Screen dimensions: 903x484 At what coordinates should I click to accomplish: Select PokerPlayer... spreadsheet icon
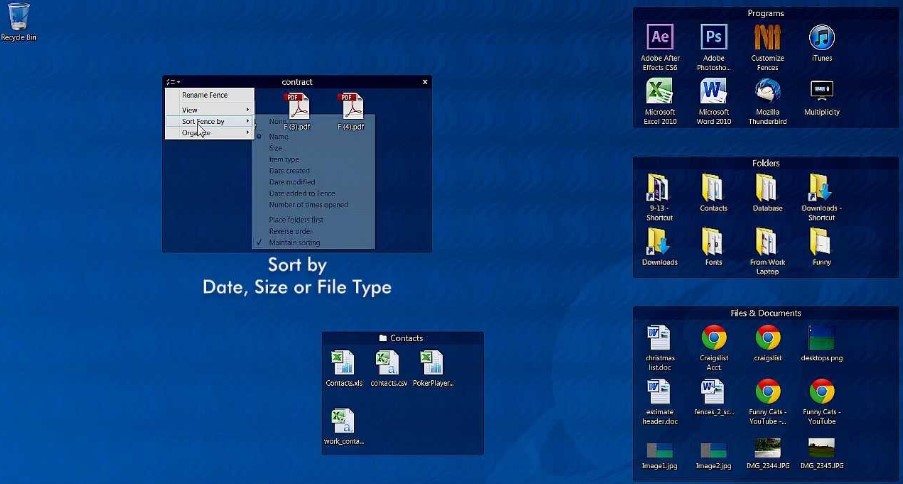433,363
